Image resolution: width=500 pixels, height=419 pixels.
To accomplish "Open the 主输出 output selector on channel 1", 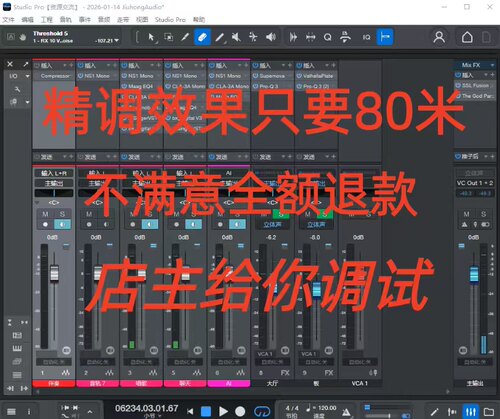I will (x=54, y=183).
